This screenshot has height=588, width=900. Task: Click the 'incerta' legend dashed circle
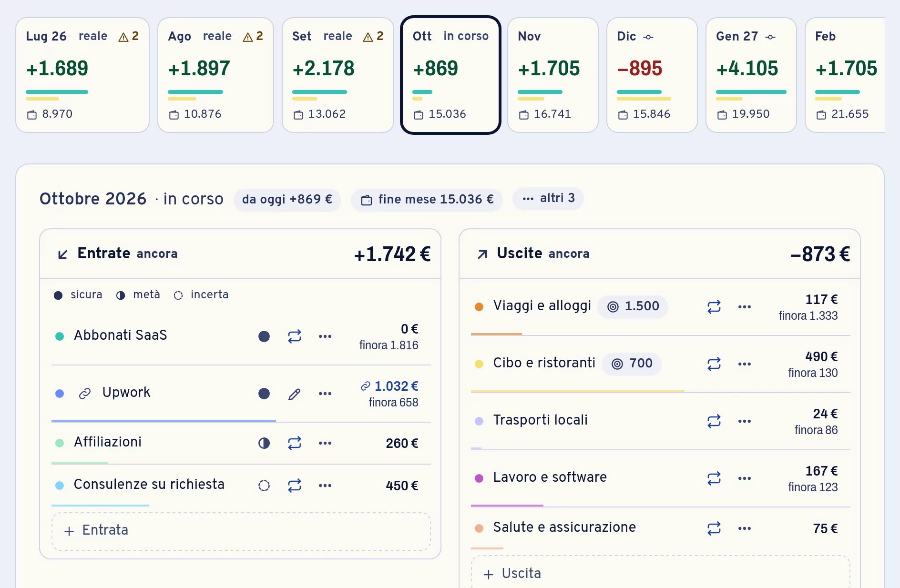(178, 295)
